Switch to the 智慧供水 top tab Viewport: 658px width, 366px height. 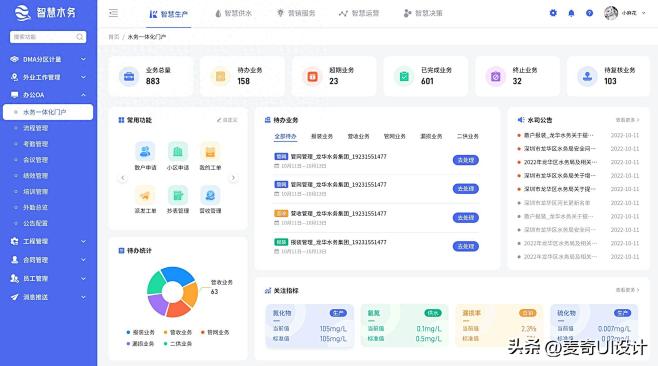pos(233,13)
